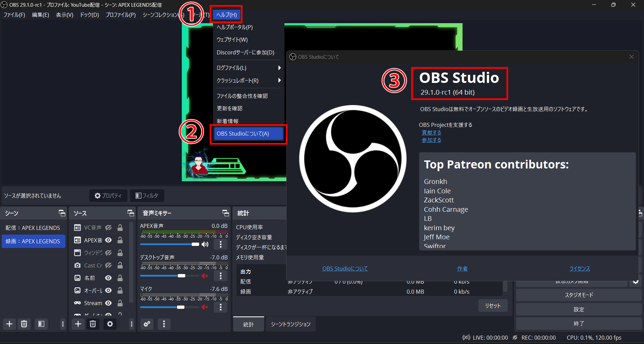Select ファイルの整合性を確認 entry

(x=249, y=96)
